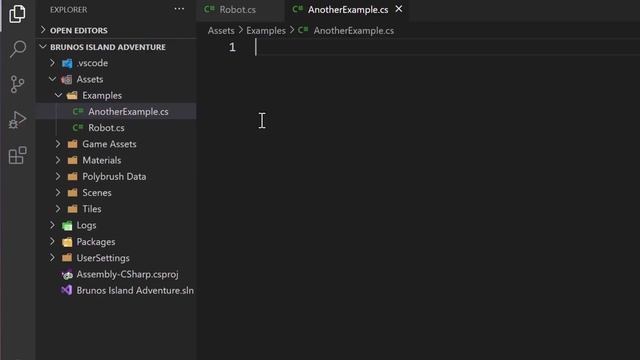Expand the Scenes folder chevron
This screenshot has width=640, height=360.
(x=58, y=192)
